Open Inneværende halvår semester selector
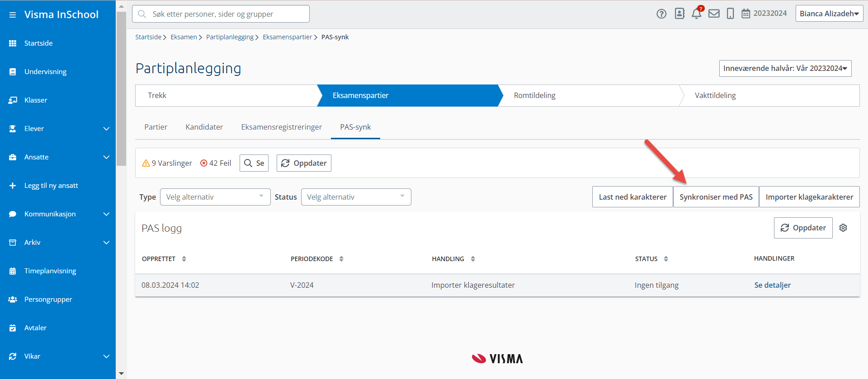Screen dimensions: 868x379 [x=785, y=68]
